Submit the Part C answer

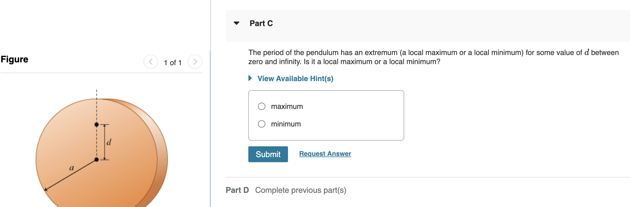(268, 154)
